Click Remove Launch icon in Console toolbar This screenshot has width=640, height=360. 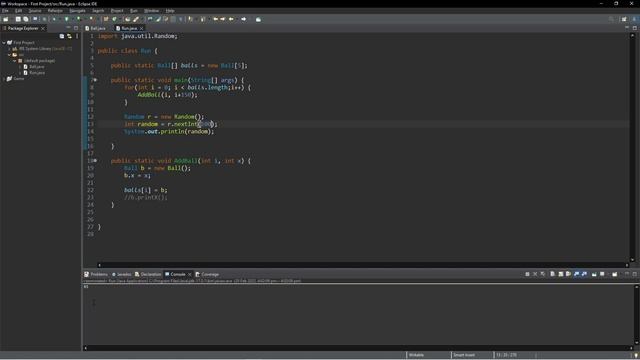(x=535, y=274)
